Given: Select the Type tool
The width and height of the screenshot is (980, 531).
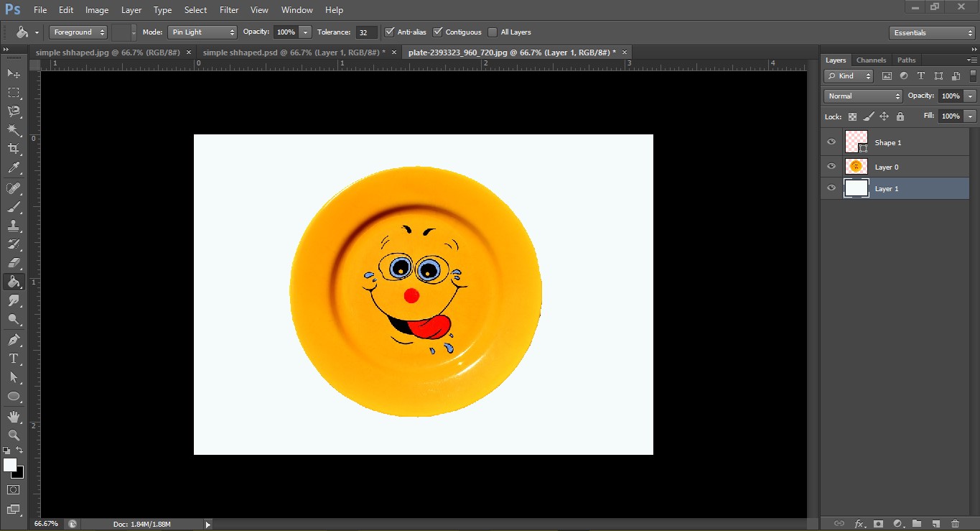Looking at the screenshot, I should pos(14,359).
